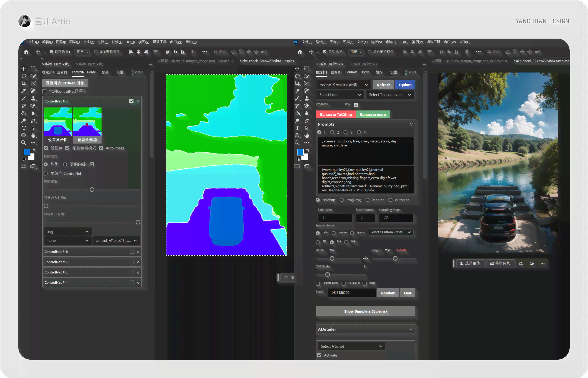Open the more options ellipsis in contextual task bar
Screen dimensions: 588x378
point(543,263)
